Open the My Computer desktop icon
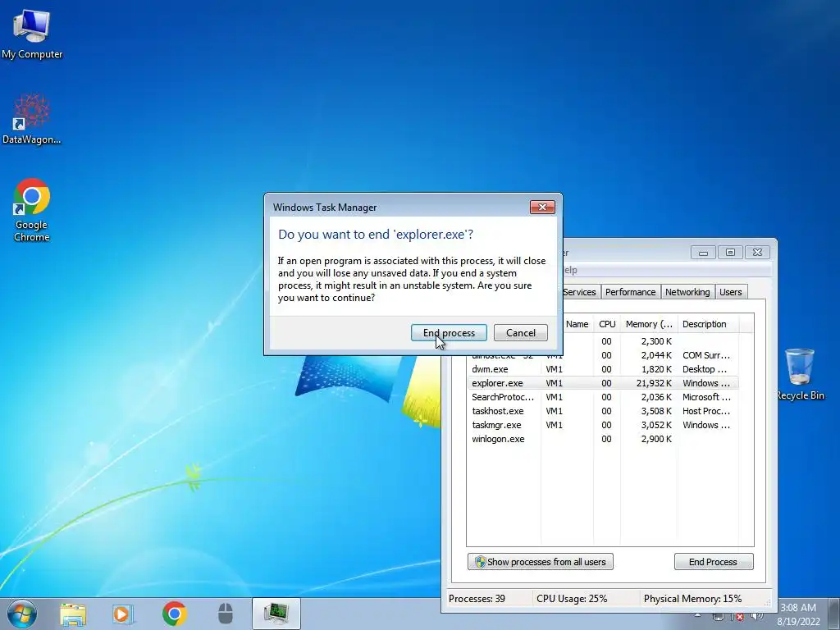The image size is (840, 630). coord(32,34)
